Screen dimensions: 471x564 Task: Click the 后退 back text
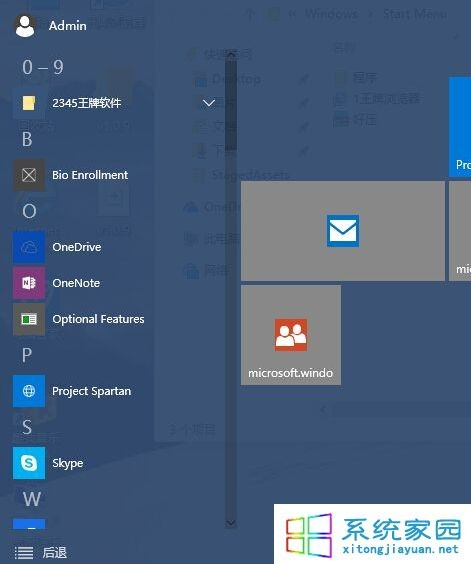55,552
